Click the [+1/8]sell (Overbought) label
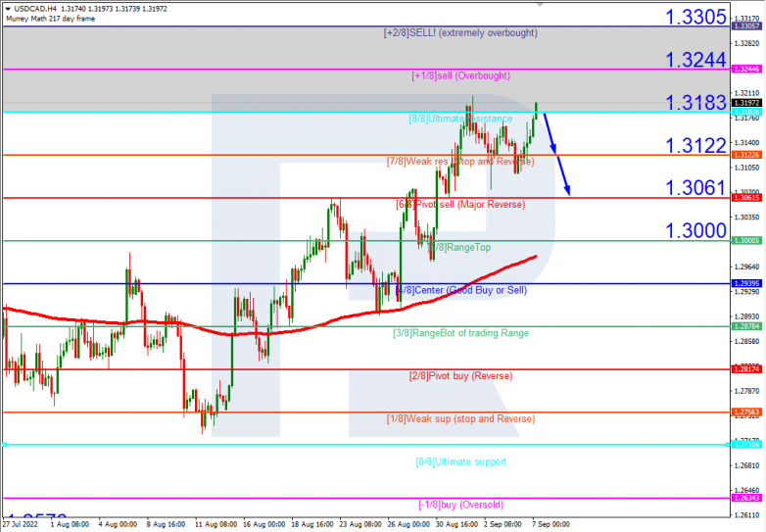This screenshot has width=766, height=532. click(460, 75)
